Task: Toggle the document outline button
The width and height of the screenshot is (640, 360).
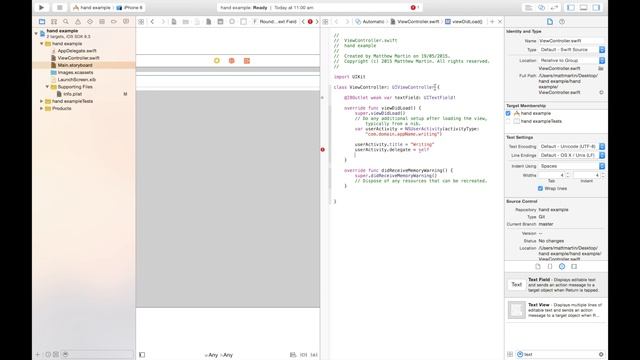Action: coord(142,355)
